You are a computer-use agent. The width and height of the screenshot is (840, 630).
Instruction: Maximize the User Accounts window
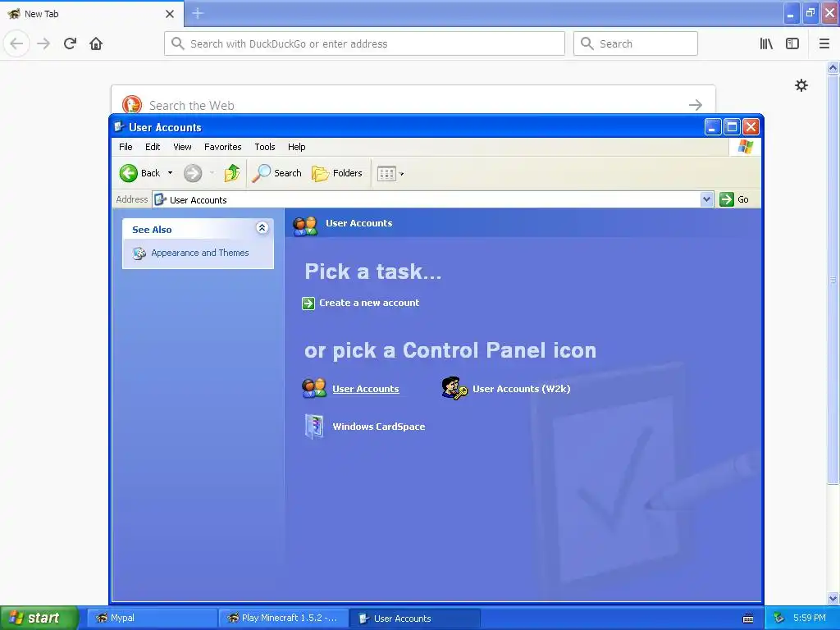click(731, 127)
